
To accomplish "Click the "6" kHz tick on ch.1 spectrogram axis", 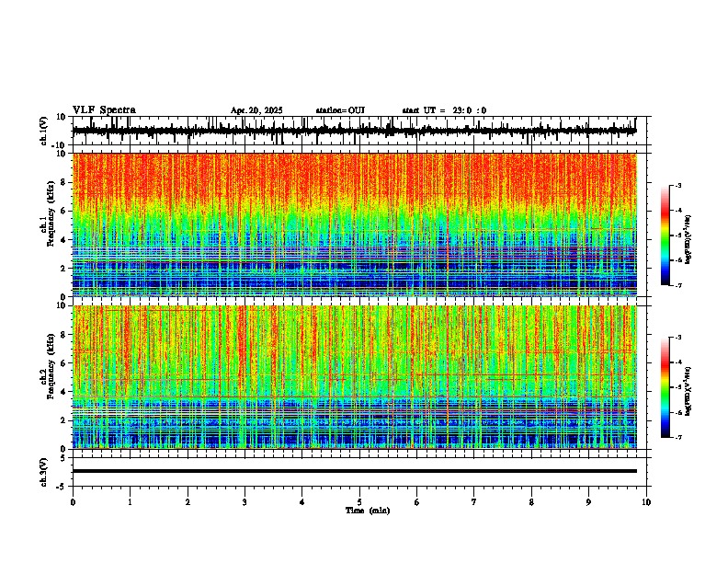I will pyautogui.click(x=63, y=211).
